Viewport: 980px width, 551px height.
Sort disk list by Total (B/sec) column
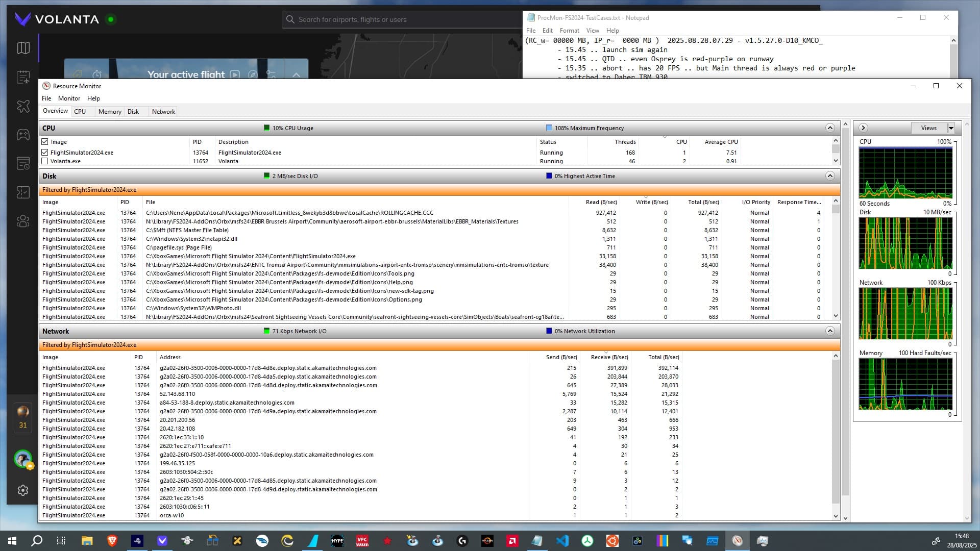coord(696,202)
